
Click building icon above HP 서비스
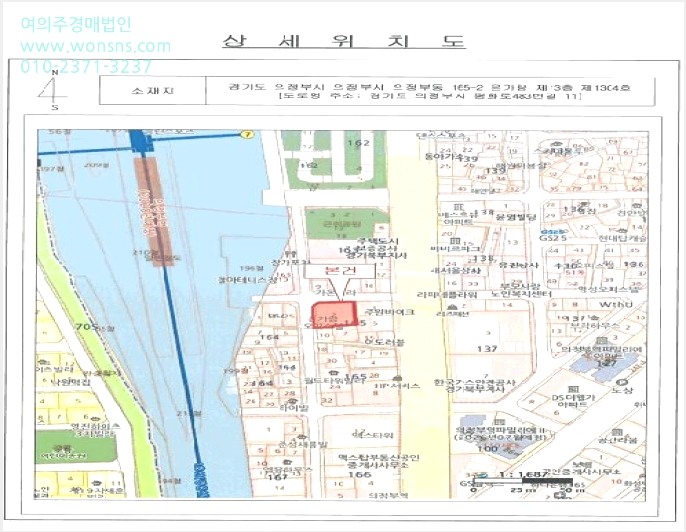click(397, 378)
